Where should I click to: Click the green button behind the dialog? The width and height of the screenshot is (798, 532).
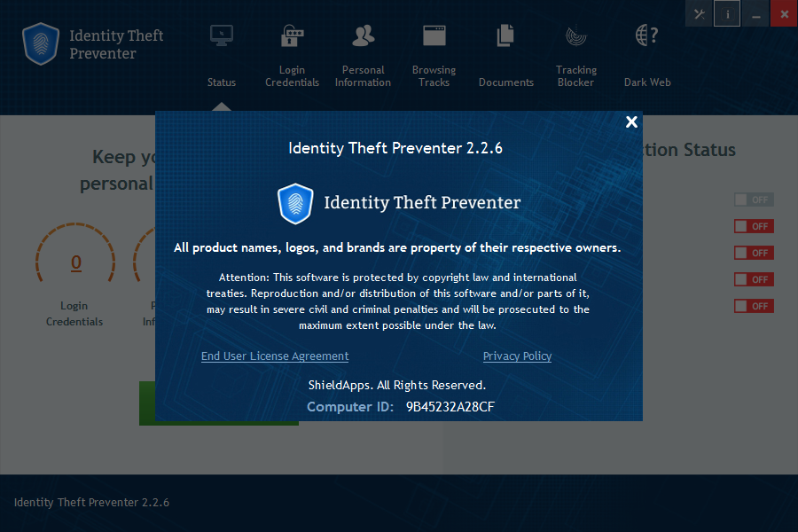[147, 403]
